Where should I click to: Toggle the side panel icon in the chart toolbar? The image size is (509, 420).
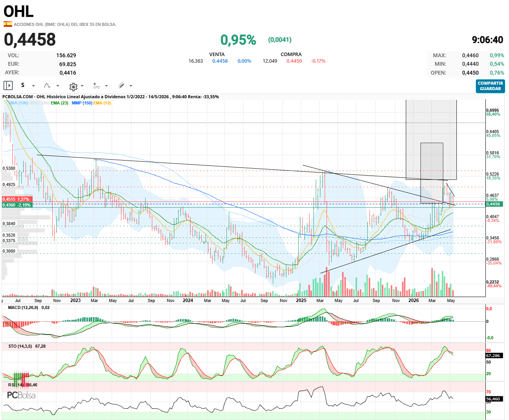pyautogui.click(x=8, y=85)
